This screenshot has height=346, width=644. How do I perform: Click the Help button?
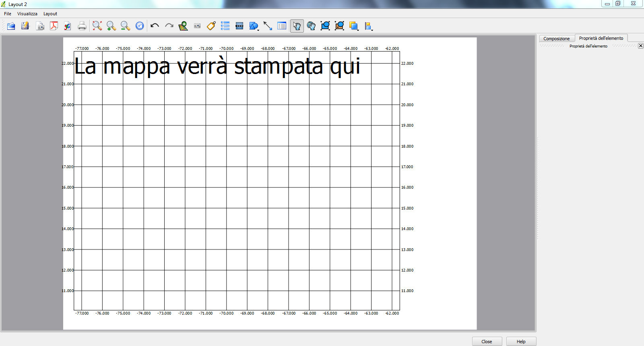pos(521,342)
